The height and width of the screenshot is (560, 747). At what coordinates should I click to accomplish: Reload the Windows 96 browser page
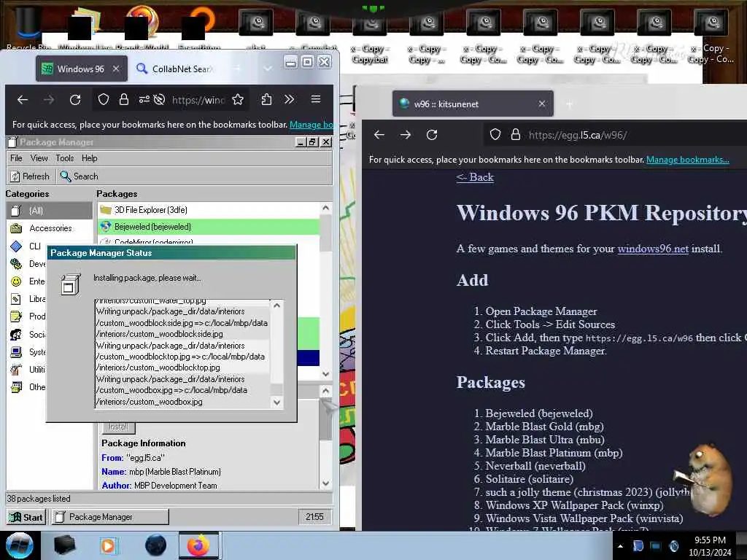(x=75, y=99)
